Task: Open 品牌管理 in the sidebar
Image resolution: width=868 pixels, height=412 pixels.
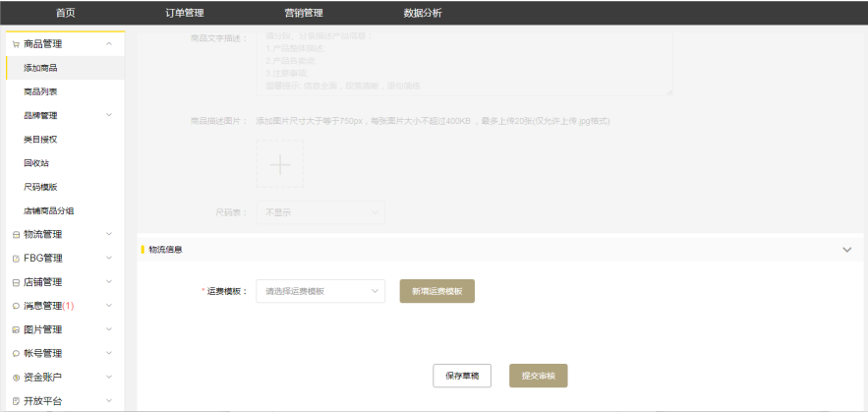Action: 40,116
